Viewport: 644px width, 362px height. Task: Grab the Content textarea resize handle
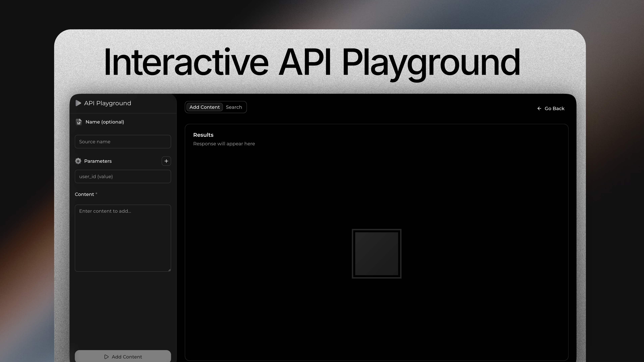pos(170,270)
